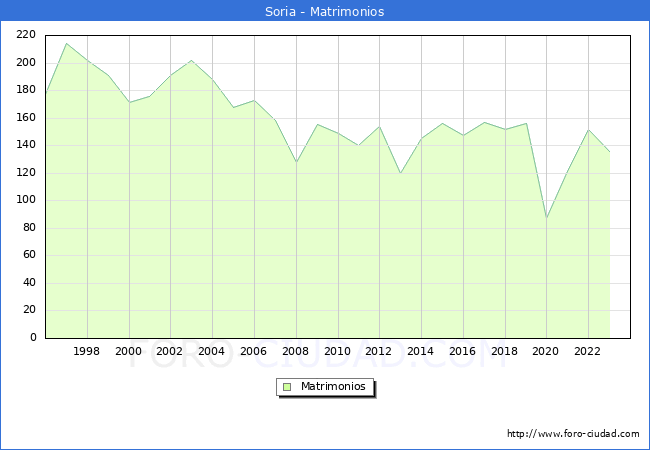
Task: Click the 2003 peak on the line
Action: (192, 60)
